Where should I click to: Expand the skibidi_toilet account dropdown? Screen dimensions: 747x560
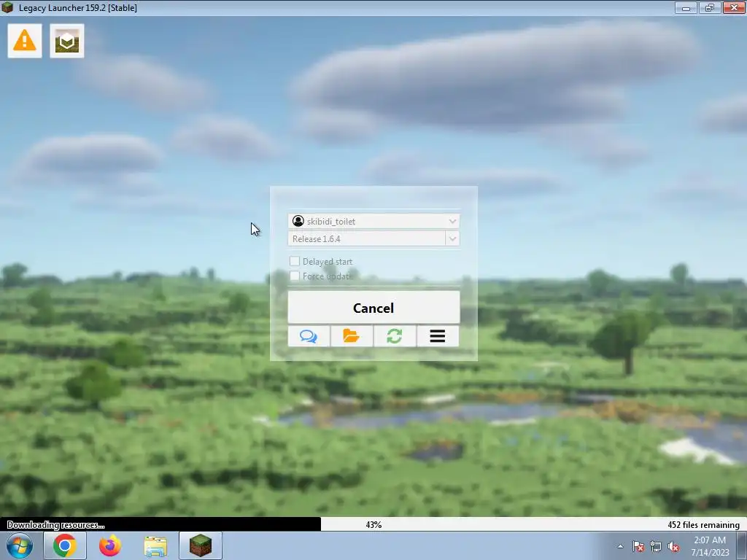[x=452, y=221]
